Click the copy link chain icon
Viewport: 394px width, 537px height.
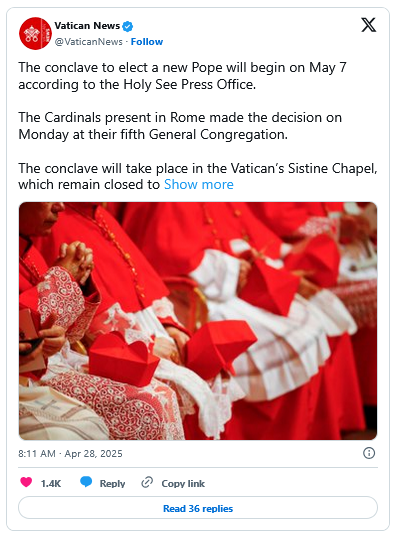pyautogui.click(x=147, y=483)
